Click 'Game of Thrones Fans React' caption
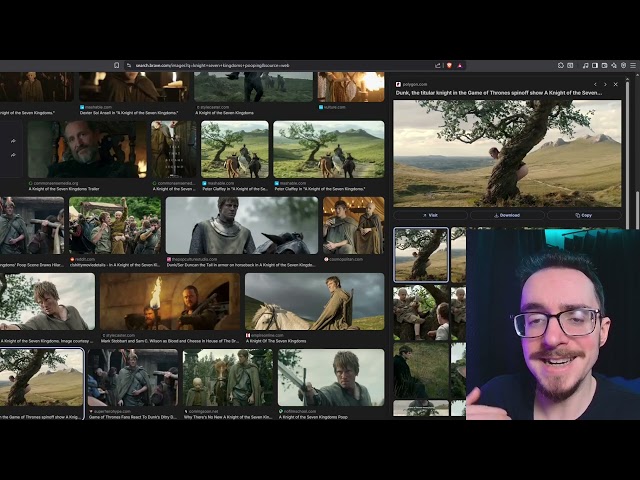 tap(133, 417)
